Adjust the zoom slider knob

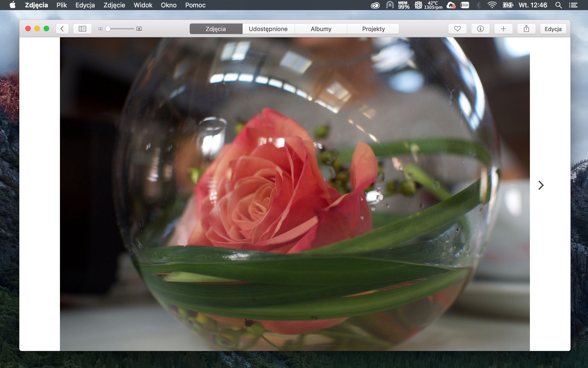pos(108,29)
